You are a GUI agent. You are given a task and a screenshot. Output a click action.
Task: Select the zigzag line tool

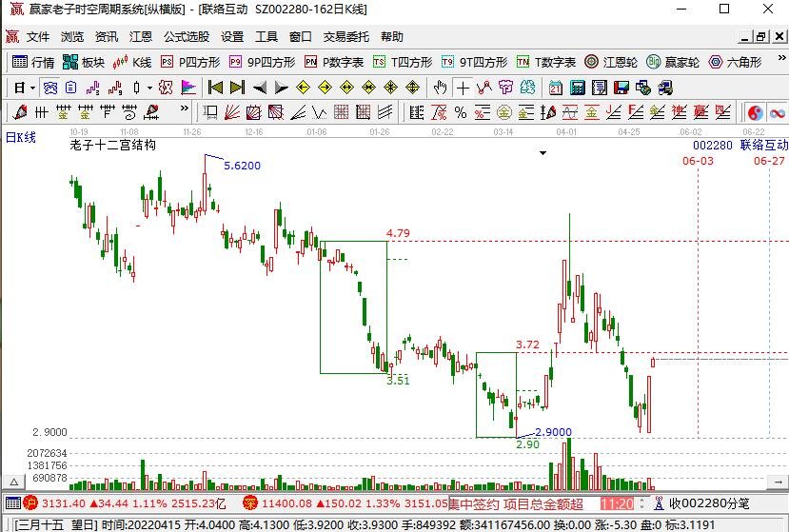pos(484,89)
